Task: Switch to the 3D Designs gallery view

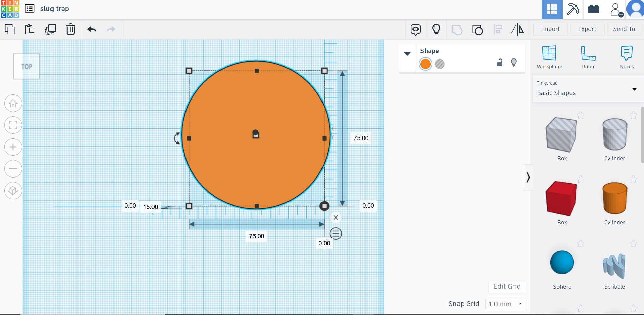Action: coord(552,9)
